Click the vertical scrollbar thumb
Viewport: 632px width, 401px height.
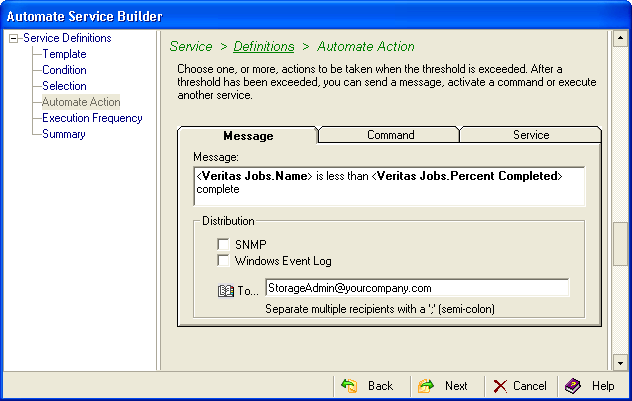tap(620, 244)
